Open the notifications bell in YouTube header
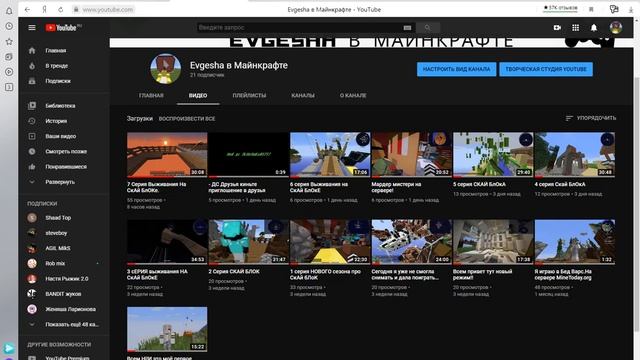The width and height of the screenshot is (640, 360). pos(594,27)
